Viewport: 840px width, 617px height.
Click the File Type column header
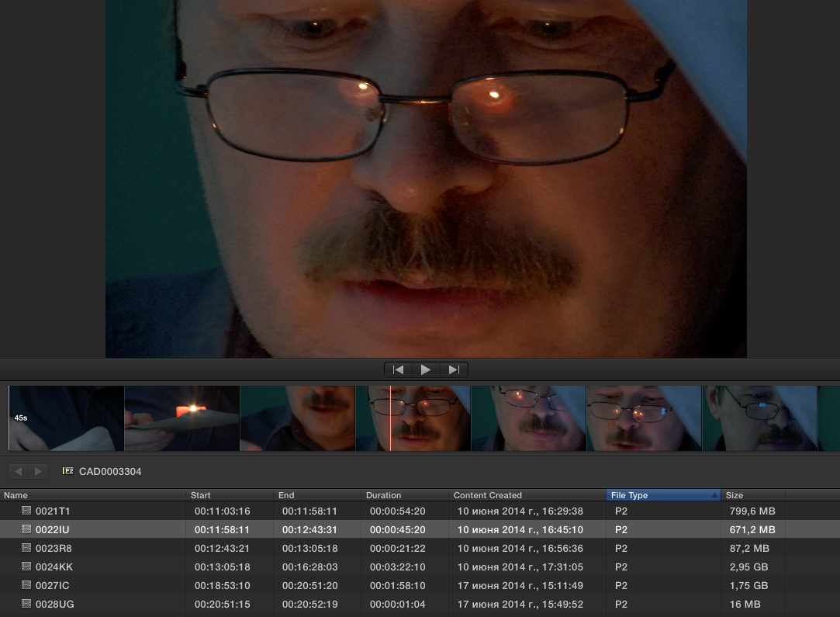click(663, 495)
